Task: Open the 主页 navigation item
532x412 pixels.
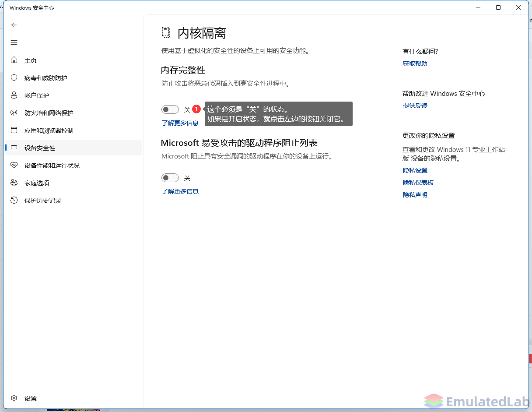Action: tap(73, 60)
